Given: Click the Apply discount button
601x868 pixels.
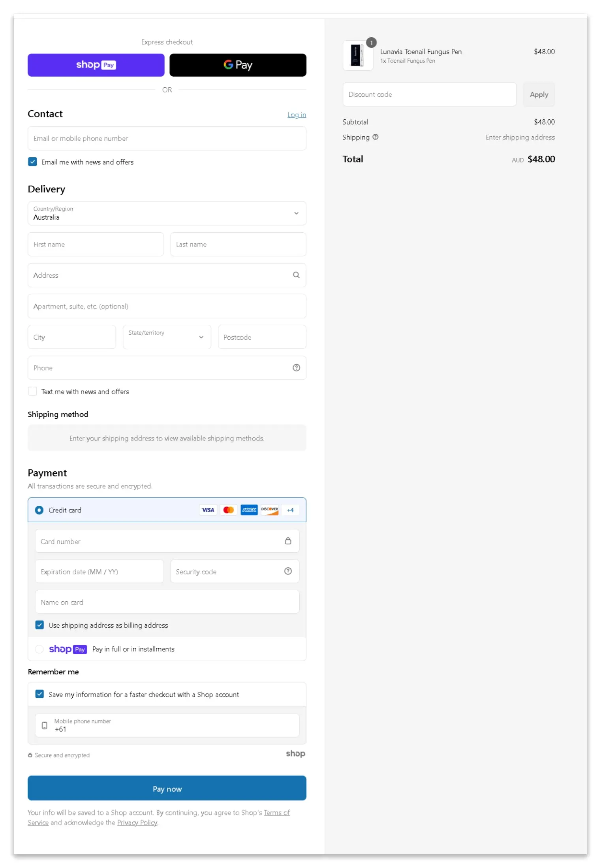Looking at the screenshot, I should tap(539, 94).
